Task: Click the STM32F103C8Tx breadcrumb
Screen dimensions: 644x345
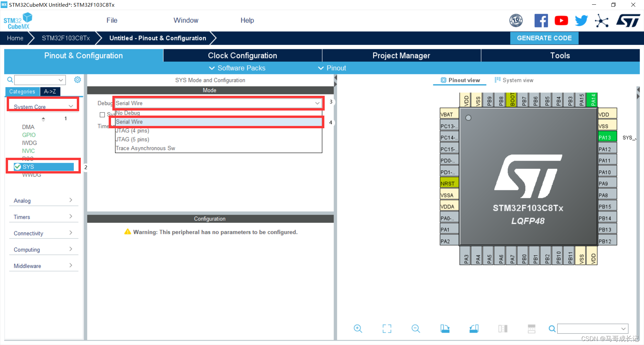Action: click(66, 38)
